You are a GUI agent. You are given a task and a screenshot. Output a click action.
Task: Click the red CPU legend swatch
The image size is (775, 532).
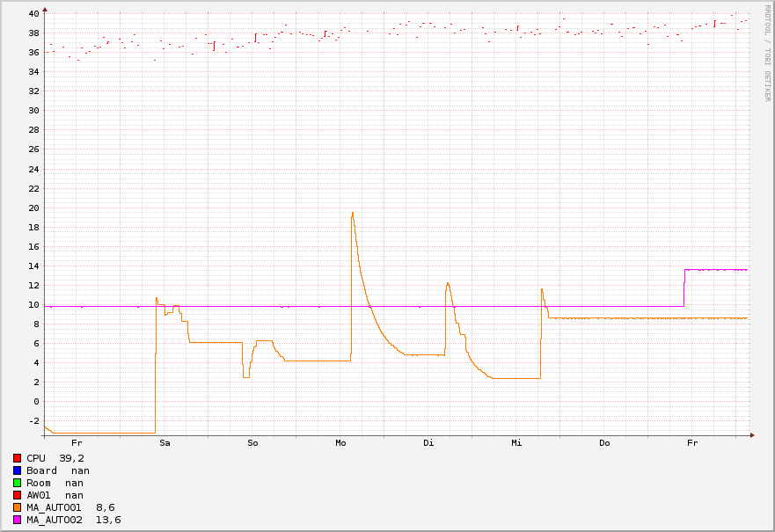[x=18, y=458]
